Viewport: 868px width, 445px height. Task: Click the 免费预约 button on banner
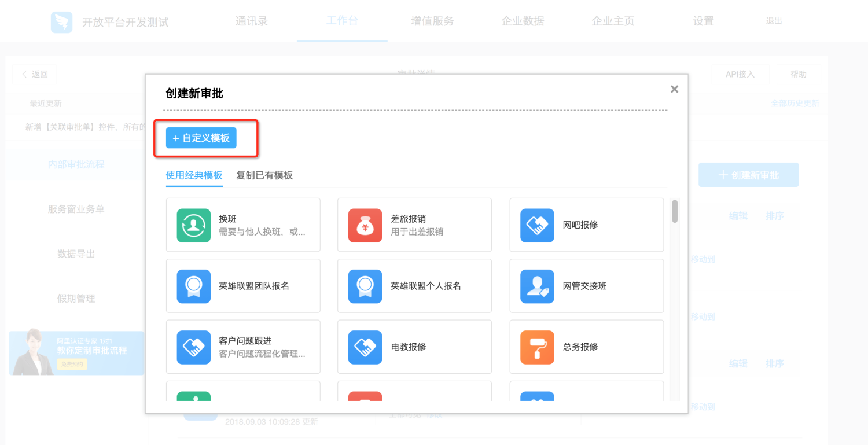click(72, 364)
